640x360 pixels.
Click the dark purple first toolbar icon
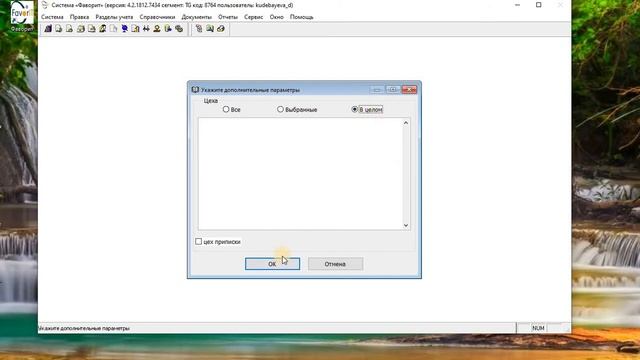tap(48, 29)
